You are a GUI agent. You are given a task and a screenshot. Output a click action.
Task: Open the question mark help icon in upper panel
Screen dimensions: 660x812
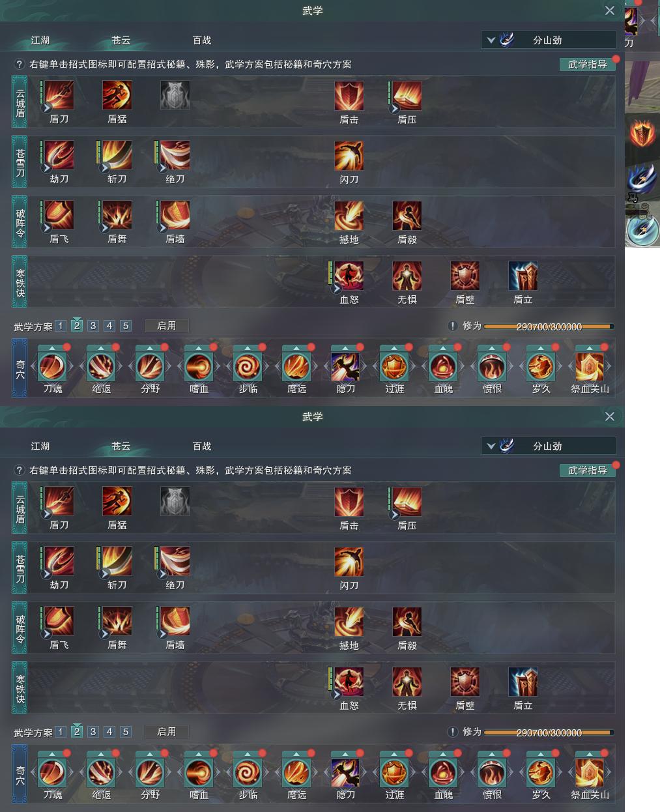pyautogui.click(x=20, y=65)
